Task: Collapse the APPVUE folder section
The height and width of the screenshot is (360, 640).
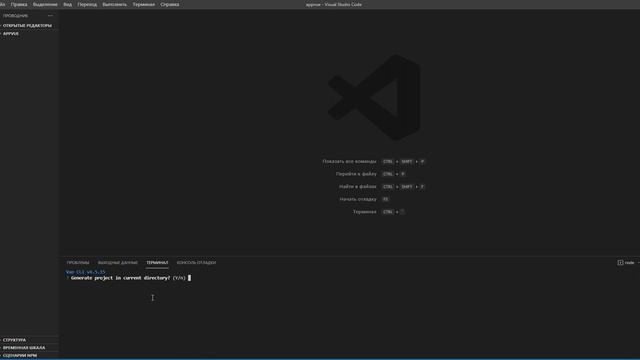Action: [11, 33]
